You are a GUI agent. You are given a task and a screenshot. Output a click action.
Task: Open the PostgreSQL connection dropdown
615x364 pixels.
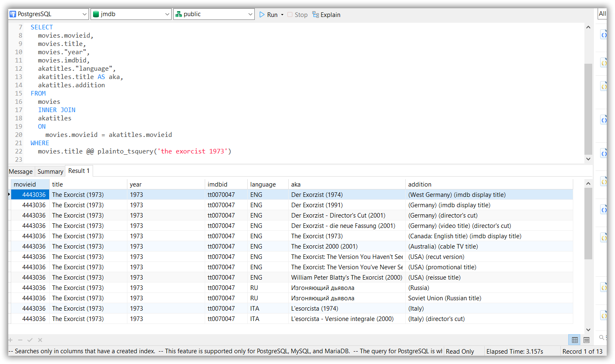(x=48, y=14)
